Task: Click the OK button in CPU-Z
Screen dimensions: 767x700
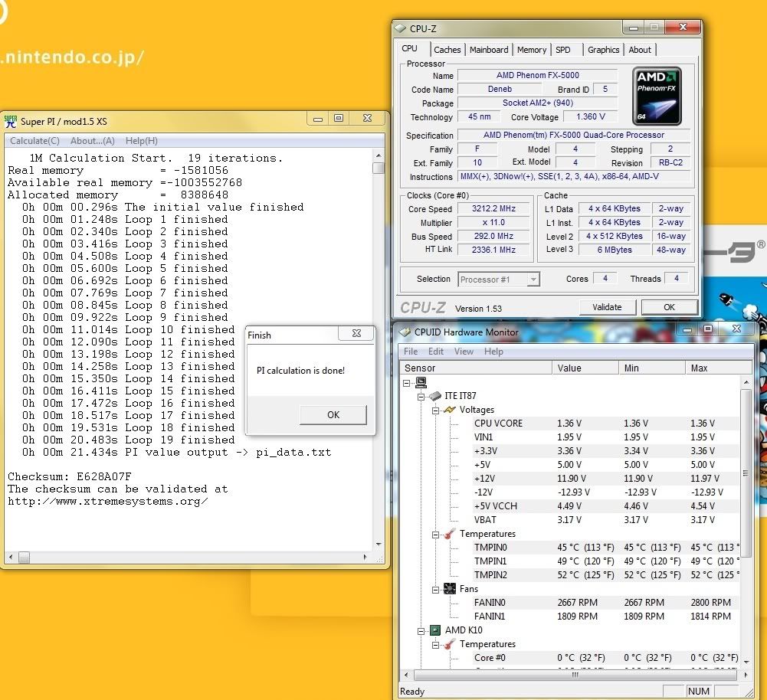Action: click(669, 307)
